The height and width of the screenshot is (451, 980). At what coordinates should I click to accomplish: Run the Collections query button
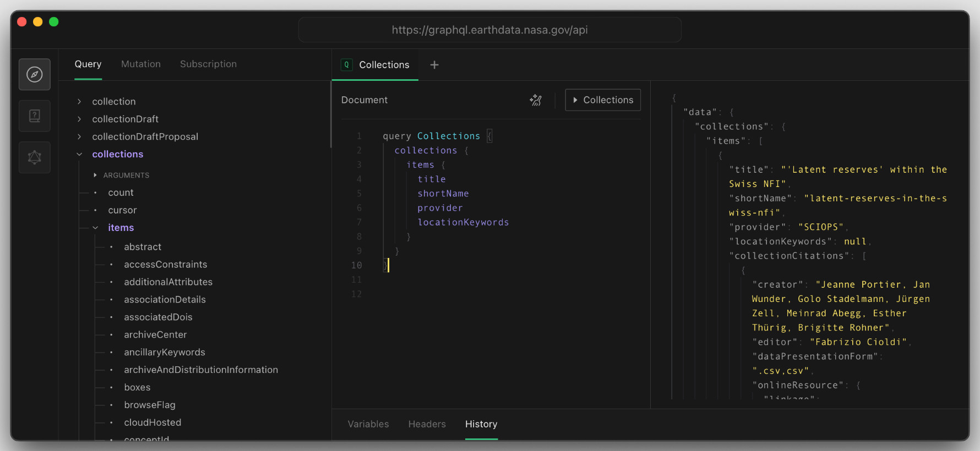click(x=603, y=100)
